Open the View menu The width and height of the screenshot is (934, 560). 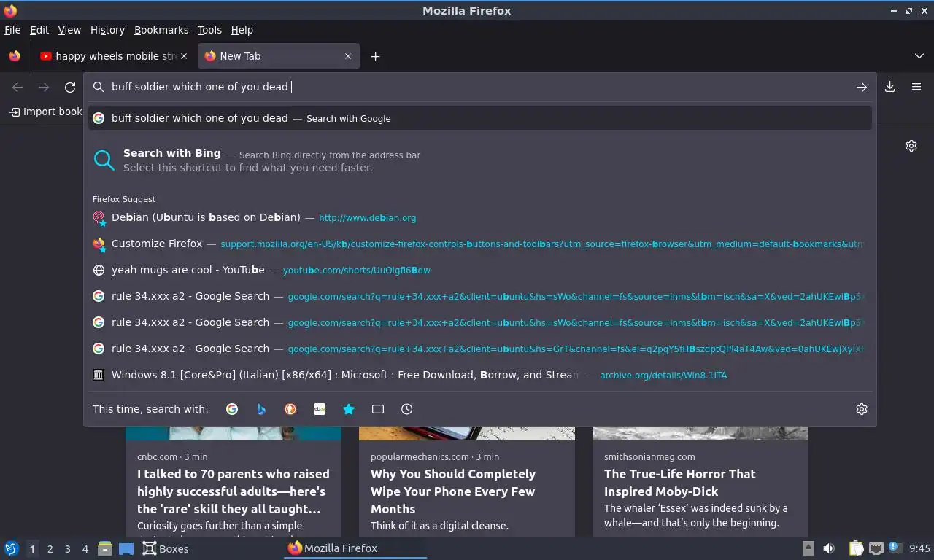click(x=69, y=30)
